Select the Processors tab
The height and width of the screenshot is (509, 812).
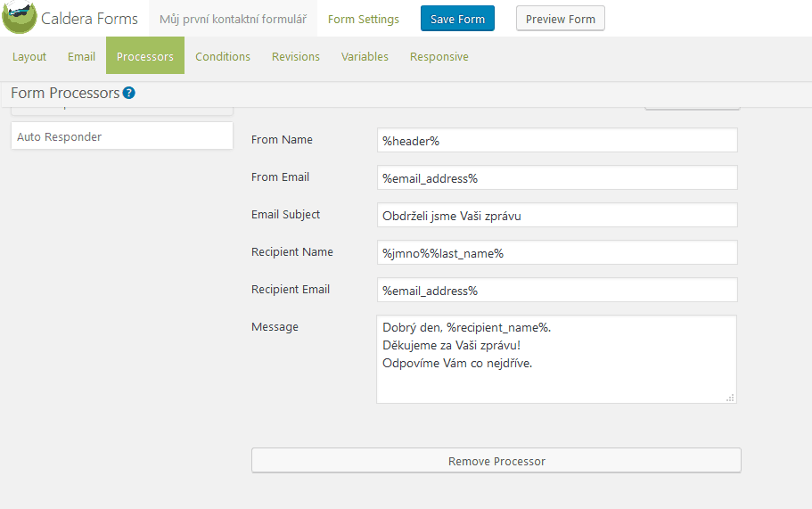click(145, 56)
